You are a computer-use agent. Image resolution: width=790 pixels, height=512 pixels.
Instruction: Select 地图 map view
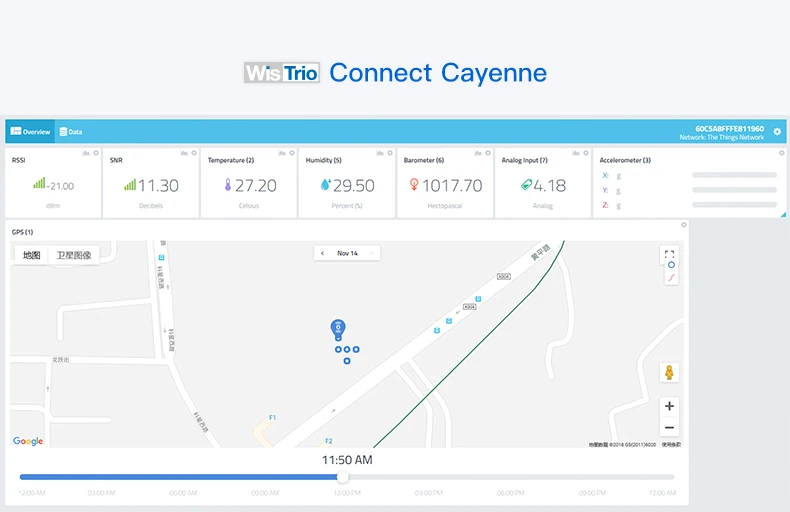(31, 255)
